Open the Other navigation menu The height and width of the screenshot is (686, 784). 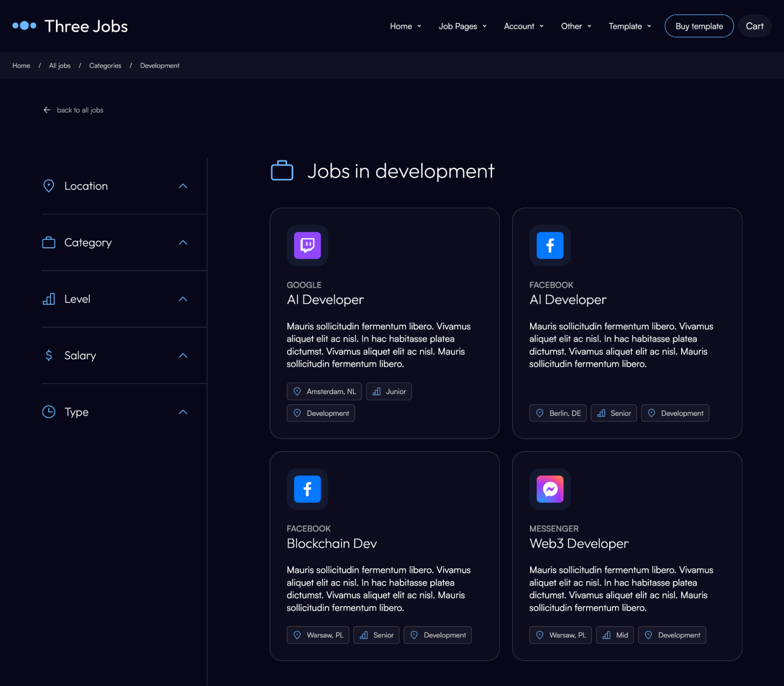click(x=576, y=26)
